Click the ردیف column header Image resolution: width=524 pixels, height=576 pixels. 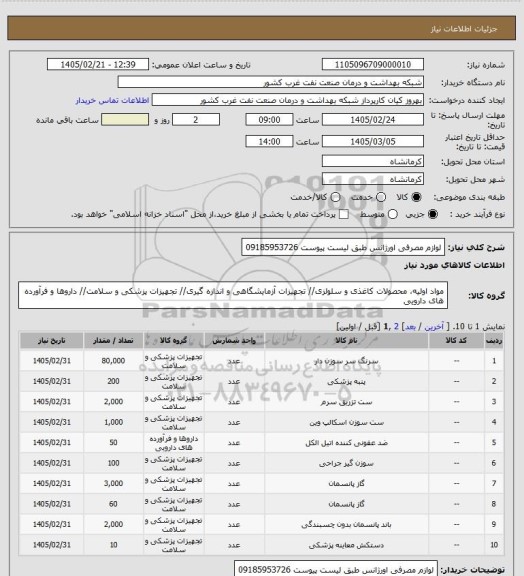pyautogui.click(x=494, y=341)
